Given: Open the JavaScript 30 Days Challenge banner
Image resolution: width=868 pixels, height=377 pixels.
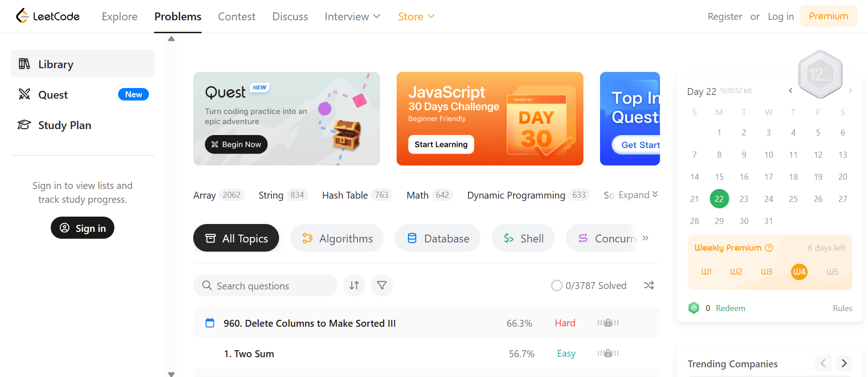Looking at the screenshot, I should click(x=490, y=118).
